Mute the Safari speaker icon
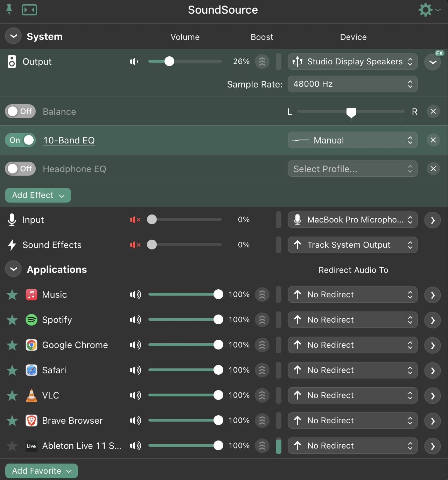The image size is (448, 480). (x=135, y=370)
